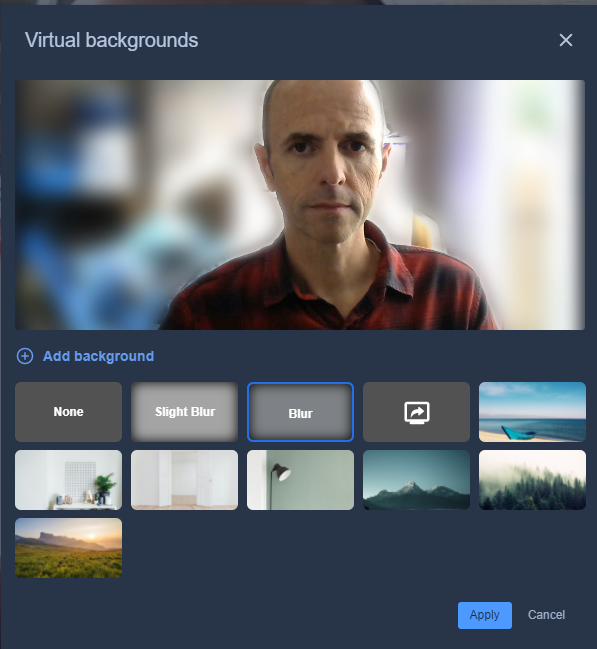This screenshot has width=597, height=649.
Task: Select the Blur background tile
Action: pyautogui.click(x=301, y=412)
